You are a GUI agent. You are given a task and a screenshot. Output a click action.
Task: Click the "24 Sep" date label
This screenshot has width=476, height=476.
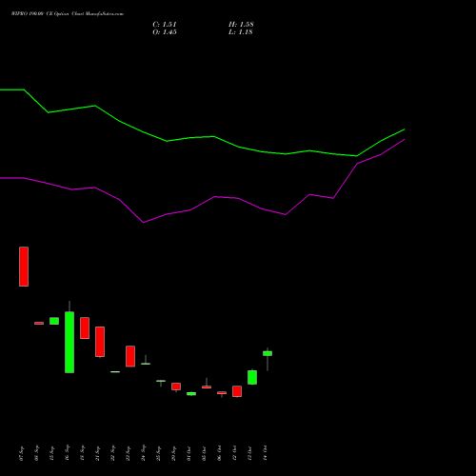(143, 453)
